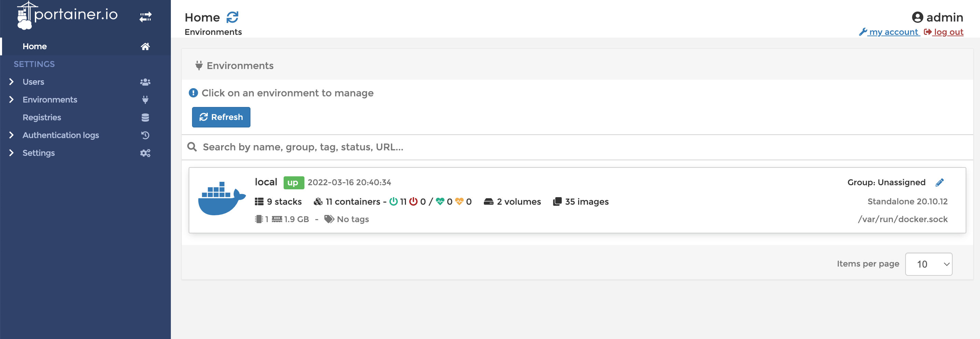Click the Docker whale logo
The height and width of the screenshot is (339, 980).
(222, 198)
